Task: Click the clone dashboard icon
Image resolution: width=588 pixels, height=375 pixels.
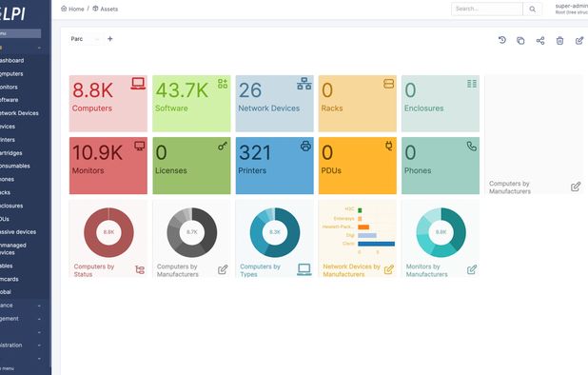Action: coord(520,41)
